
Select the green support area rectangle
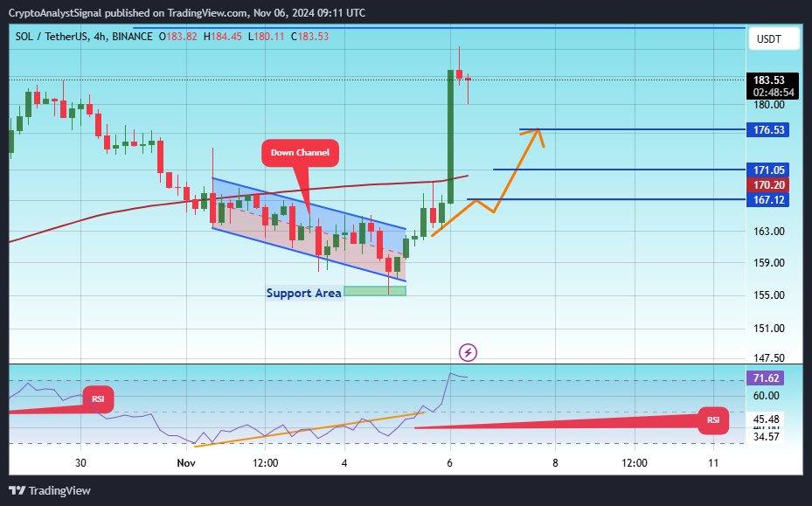point(374,291)
